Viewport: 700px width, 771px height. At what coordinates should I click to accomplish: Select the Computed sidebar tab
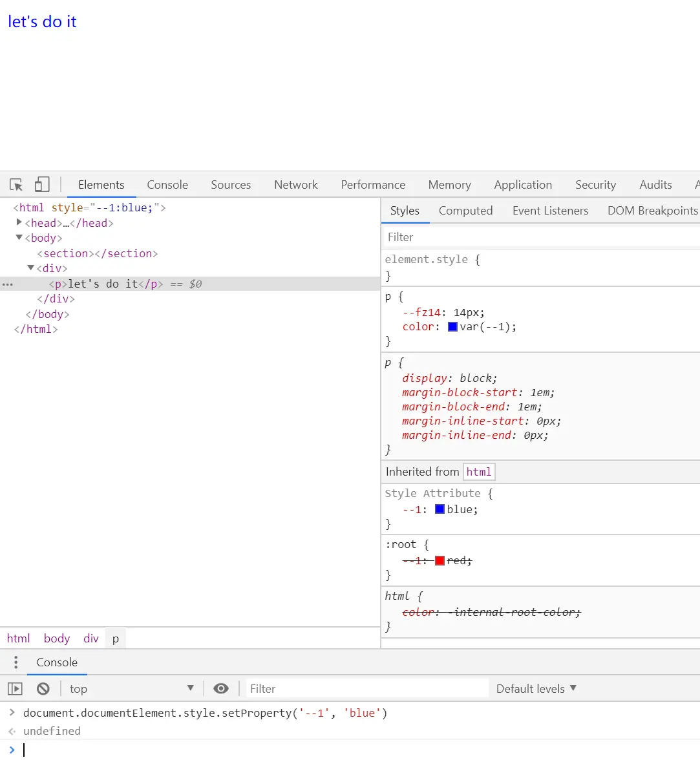pos(465,211)
